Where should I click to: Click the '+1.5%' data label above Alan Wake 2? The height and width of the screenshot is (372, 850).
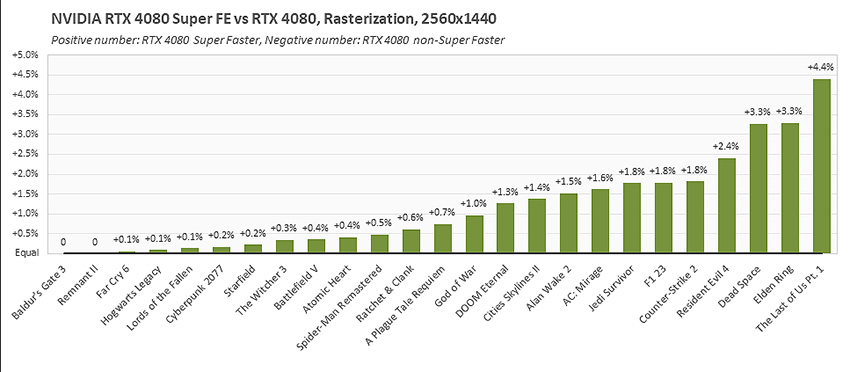[x=568, y=182]
